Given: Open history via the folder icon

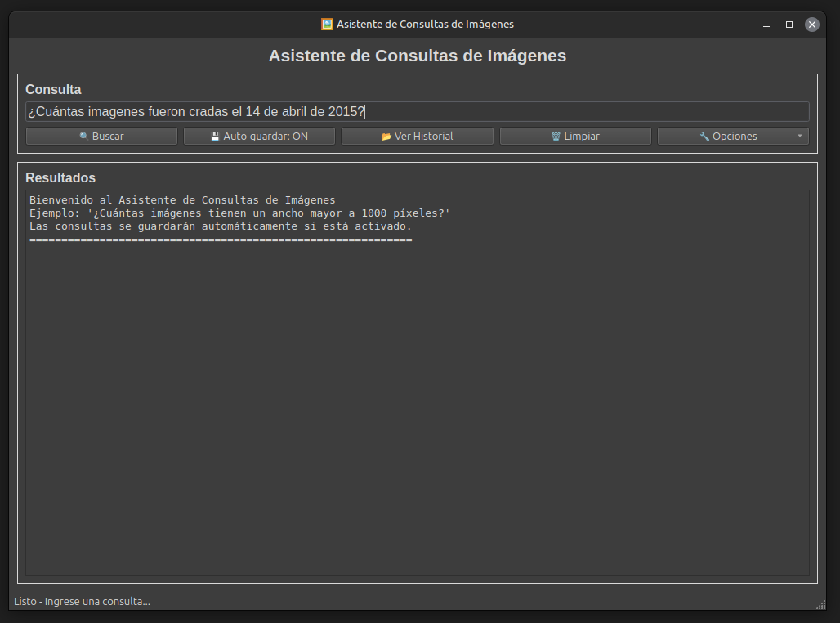Looking at the screenshot, I should [x=386, y=137].
